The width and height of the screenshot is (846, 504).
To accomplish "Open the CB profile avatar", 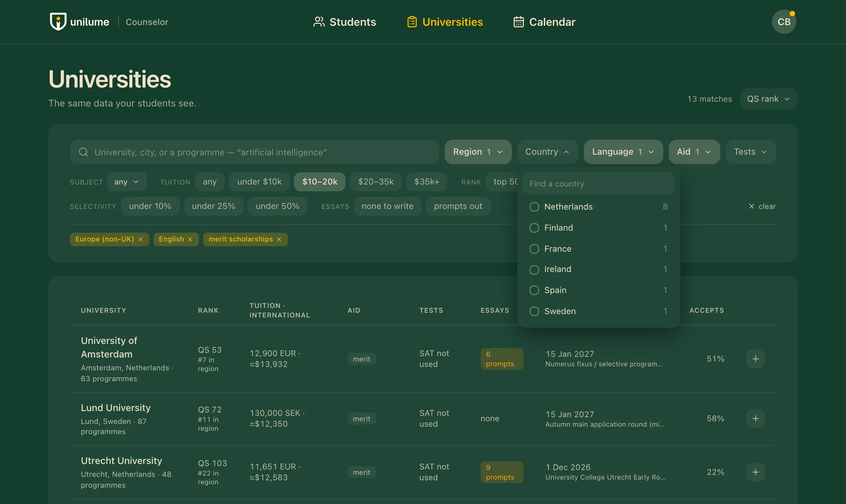I will click(784, 22).
